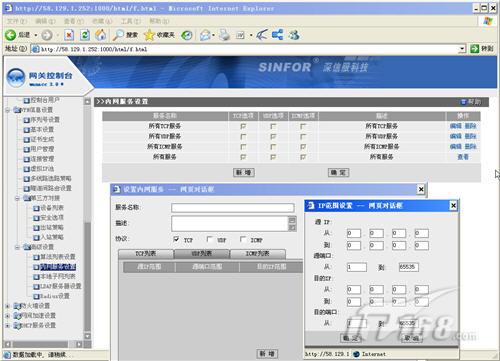Click the Messenger people toolbar icon
This screenshot has height=361, width=500.
[x=294, y=35]
